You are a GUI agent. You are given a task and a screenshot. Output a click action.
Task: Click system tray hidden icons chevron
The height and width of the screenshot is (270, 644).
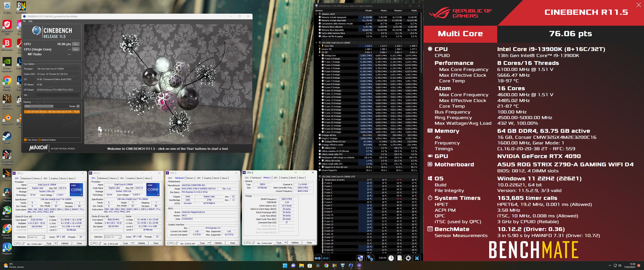click(610, 265)
